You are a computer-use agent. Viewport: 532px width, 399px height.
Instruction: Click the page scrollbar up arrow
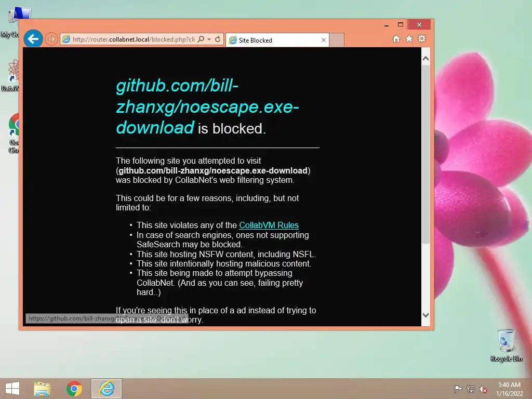[x=426, y=58]
